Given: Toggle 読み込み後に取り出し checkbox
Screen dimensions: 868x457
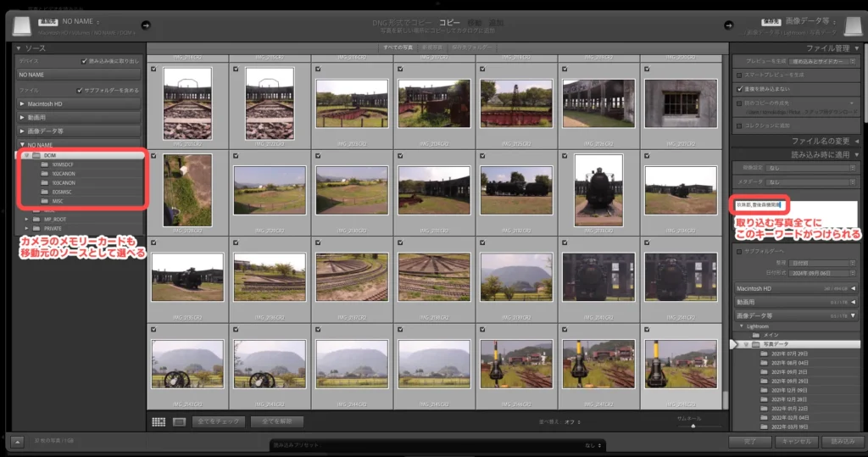Looking at the screenshot, I should pyautogui.click(x=83, y=61).
